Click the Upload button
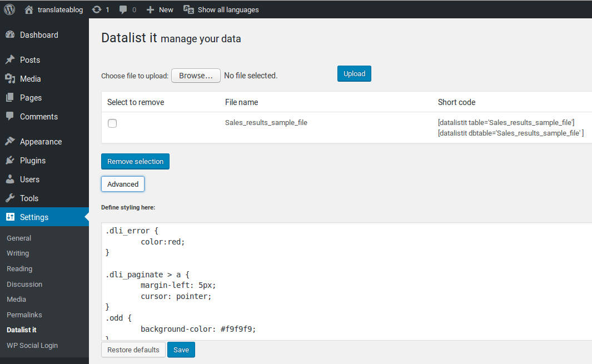This screenshot has width=592, height=364. coord(354,73)
